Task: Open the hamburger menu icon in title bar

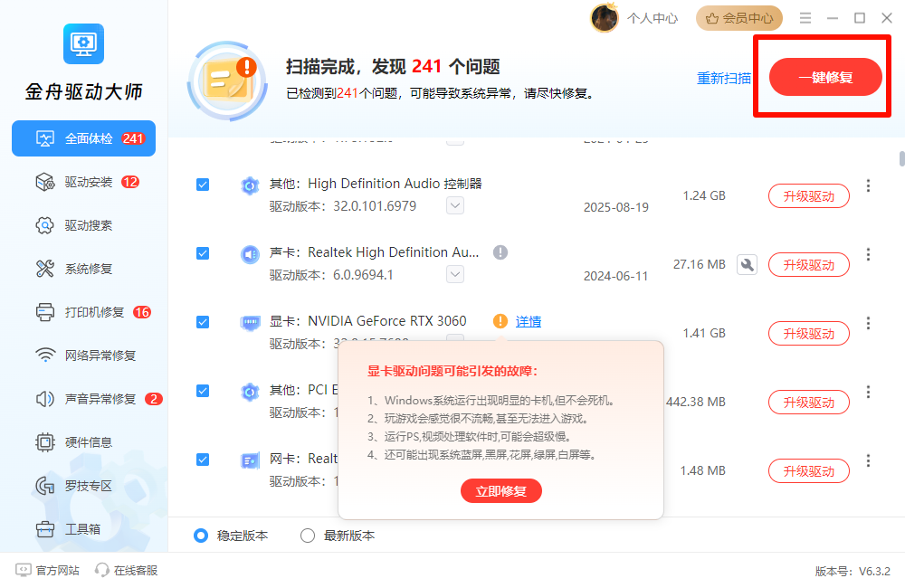Action: (805, 18)
